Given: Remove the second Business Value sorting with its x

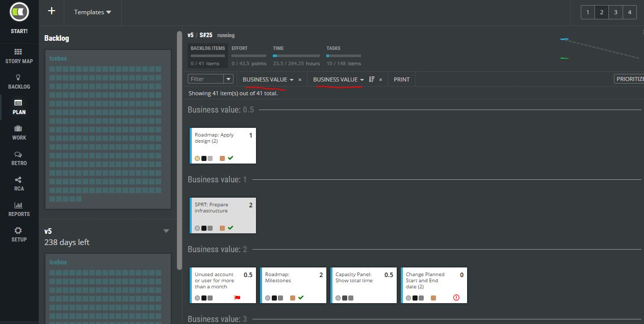Looking at the screenshot, I should click(380, 79).
